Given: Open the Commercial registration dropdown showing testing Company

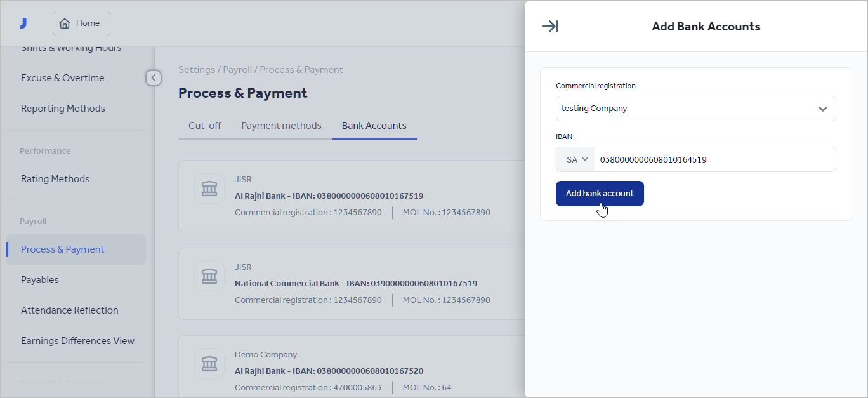Looking at the screenshot, I should point(695,109).
